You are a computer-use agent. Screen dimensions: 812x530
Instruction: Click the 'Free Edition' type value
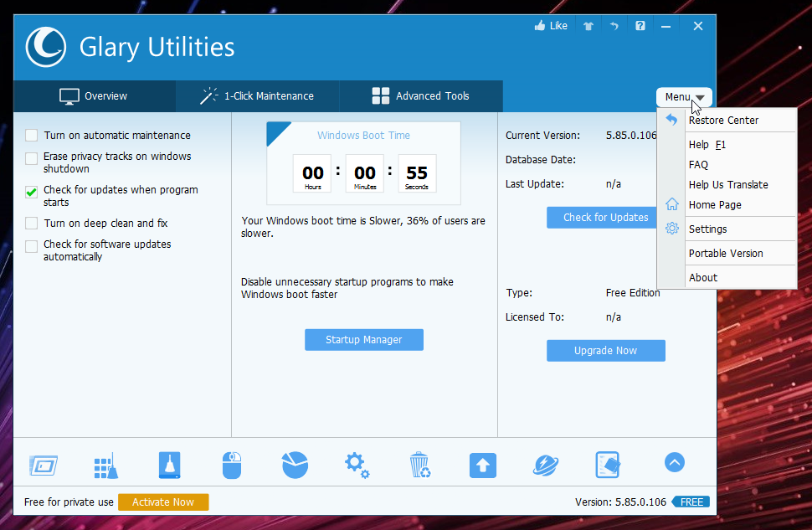coord(633,293)
